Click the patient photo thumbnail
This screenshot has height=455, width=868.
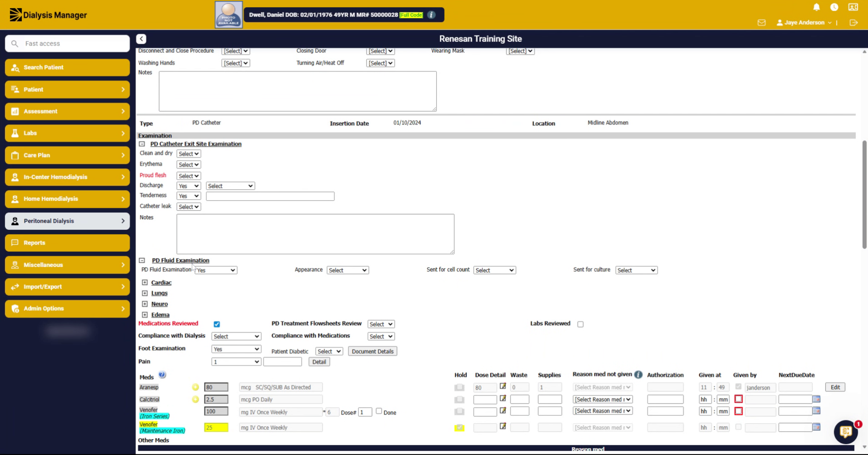click(229, 15)
